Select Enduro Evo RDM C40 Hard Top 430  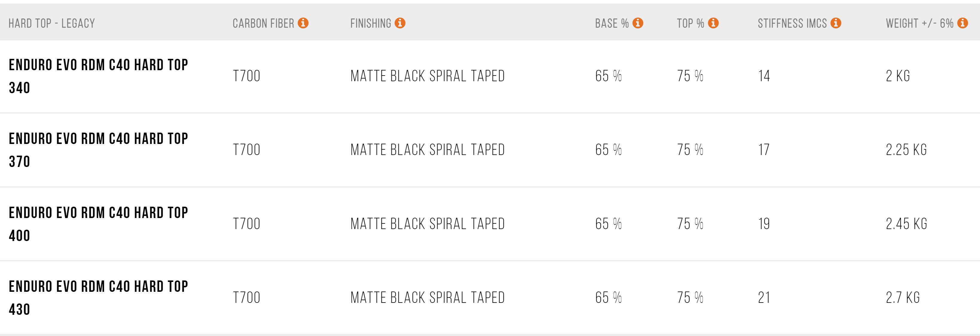click(98, 298)
